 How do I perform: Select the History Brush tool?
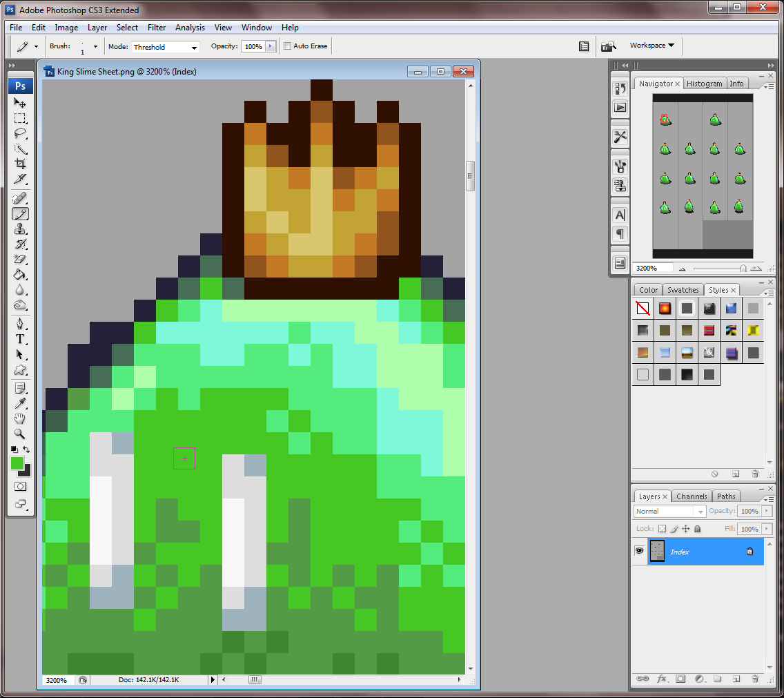click(x=20, y=244)
